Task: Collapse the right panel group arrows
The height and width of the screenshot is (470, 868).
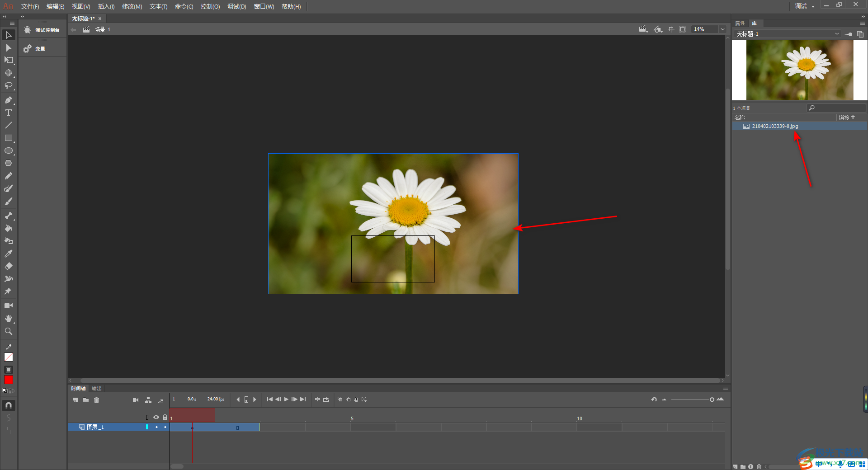Action: point(863,17)
